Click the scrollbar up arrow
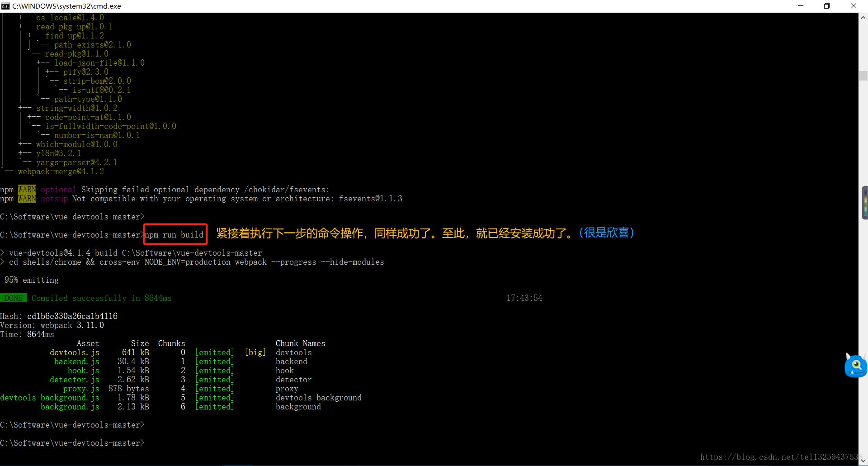 (863, 18)
